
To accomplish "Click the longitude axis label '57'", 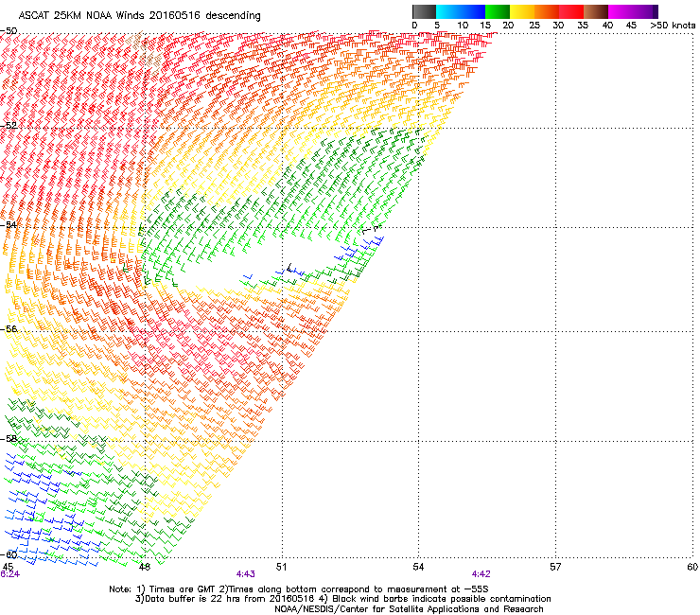I will (x=555, y=567).
